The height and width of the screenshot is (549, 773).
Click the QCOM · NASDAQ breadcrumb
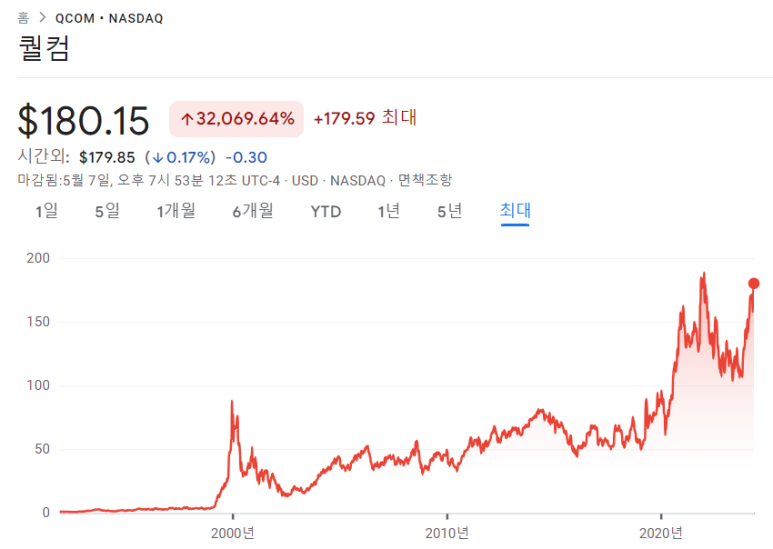(109, 18)
